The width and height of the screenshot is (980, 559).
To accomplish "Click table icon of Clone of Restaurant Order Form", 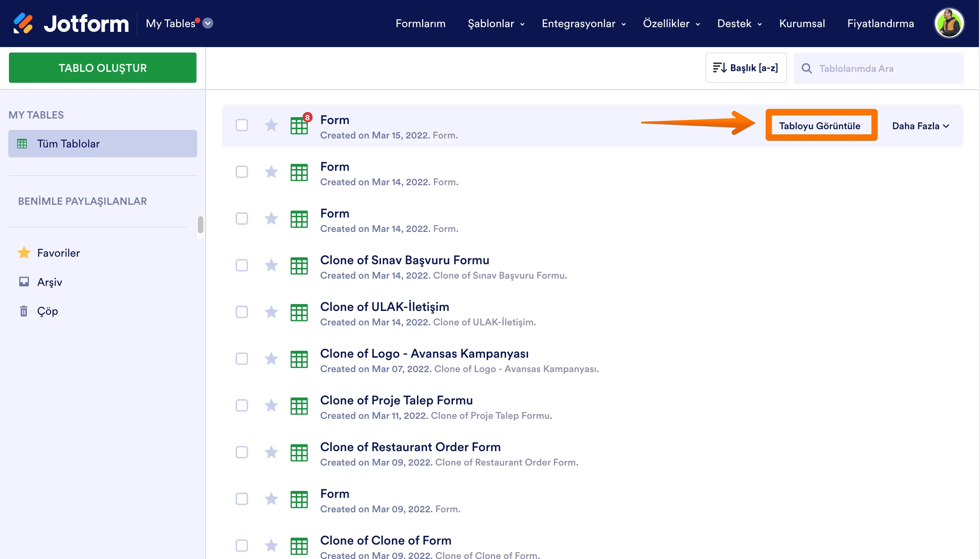I will pos(299,452).
